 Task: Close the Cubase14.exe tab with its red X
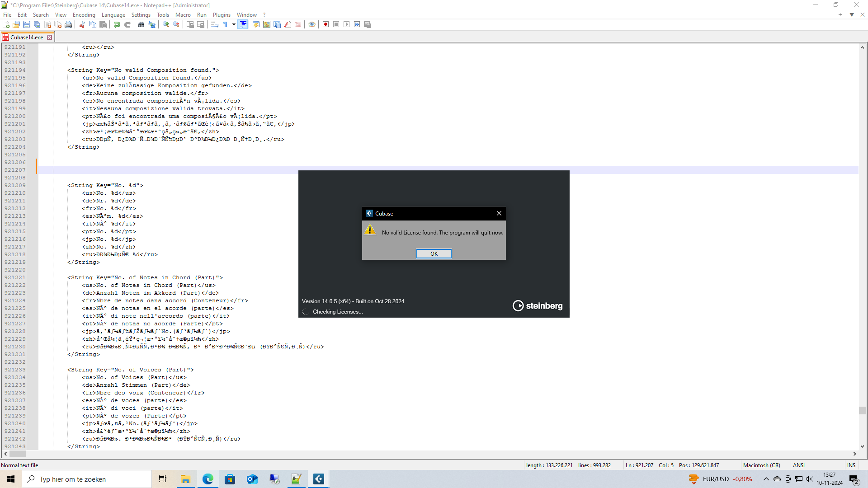pyautogui.click(x=50, y=38)
